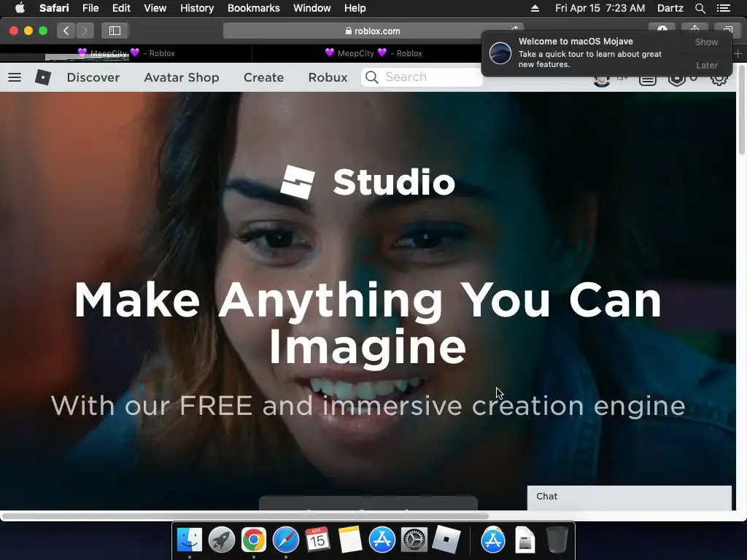Open Finder from the Dock

[x=190, y=540]
